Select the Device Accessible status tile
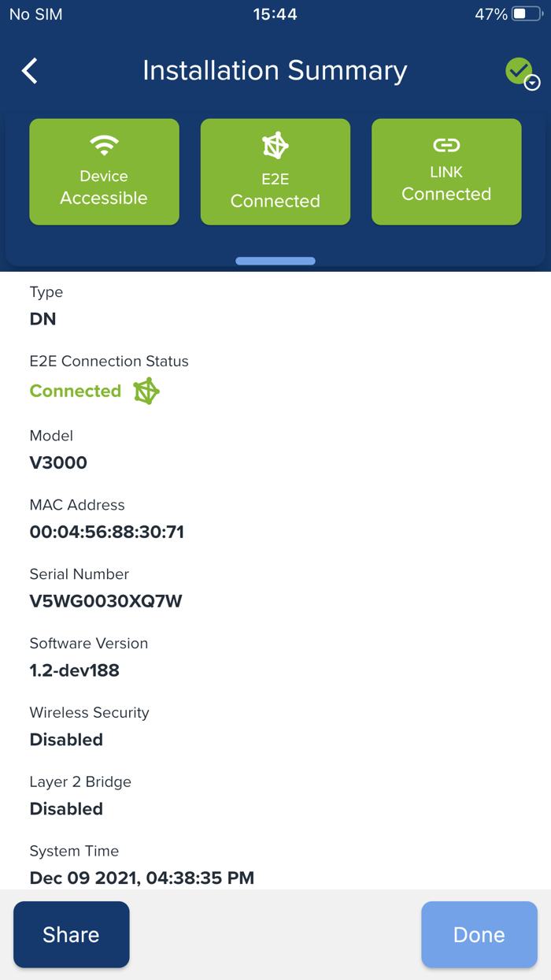Image resolution: width=551 pixels, height=980 pixels. [104, 173]
